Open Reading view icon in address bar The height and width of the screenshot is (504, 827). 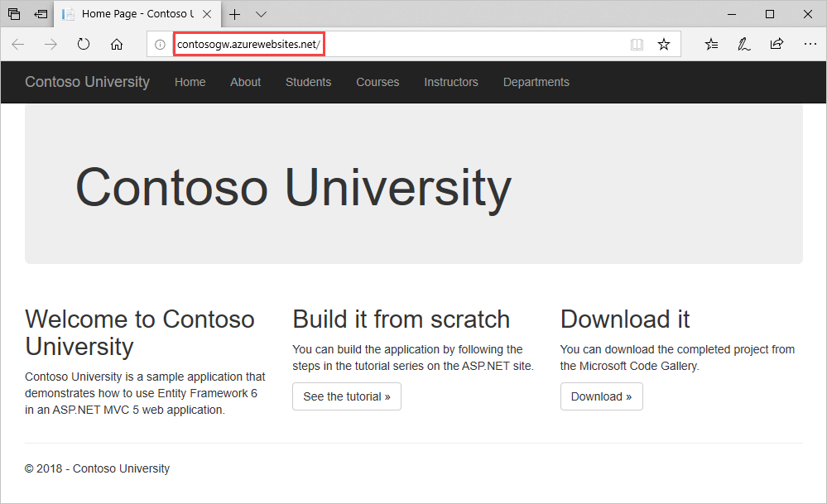(637, 44)
